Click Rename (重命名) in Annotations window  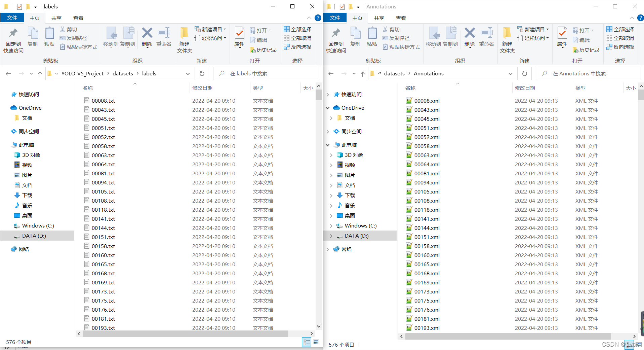(x=486, y=36)
